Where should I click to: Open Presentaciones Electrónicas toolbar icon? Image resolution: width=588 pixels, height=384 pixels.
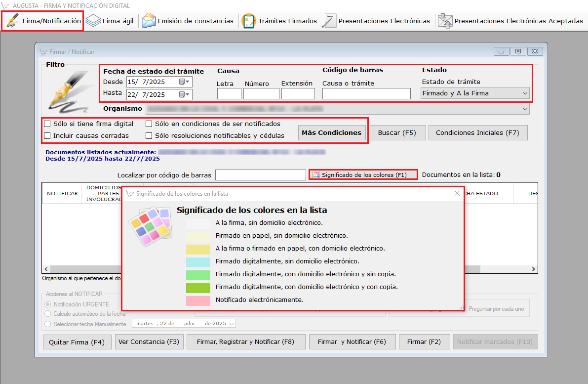(x=329, y=21)
